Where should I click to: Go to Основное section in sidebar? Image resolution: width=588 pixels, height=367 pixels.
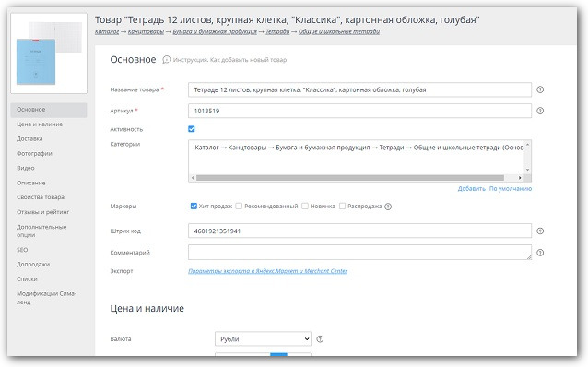(x=49, y=110)
